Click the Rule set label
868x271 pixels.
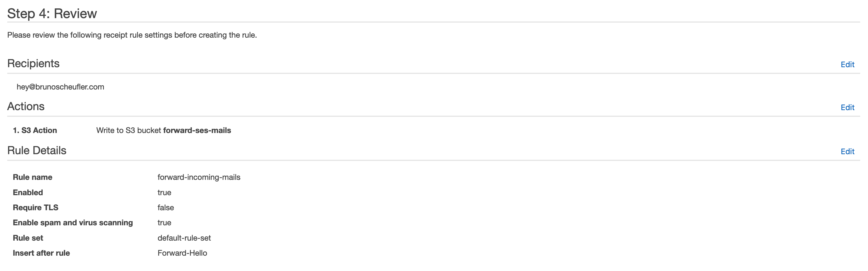(x=28, y=238)
